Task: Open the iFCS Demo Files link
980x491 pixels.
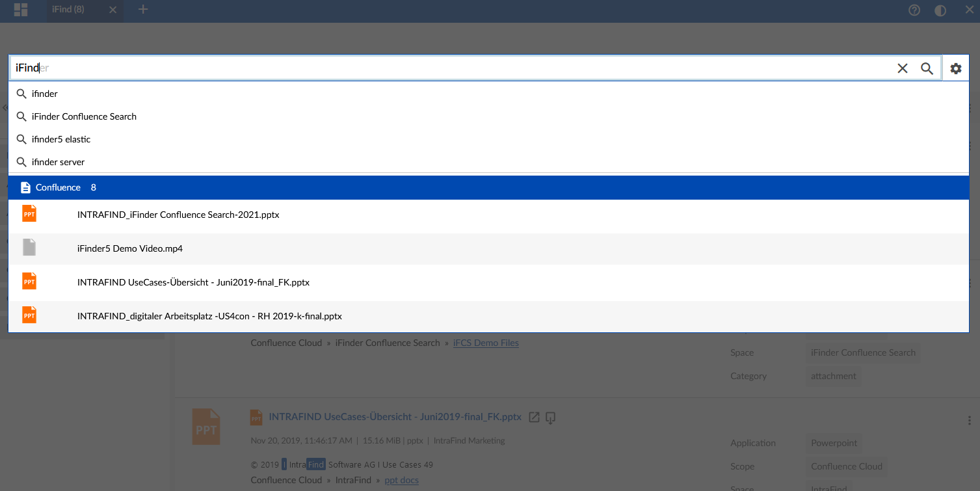Action: [486, 343]
